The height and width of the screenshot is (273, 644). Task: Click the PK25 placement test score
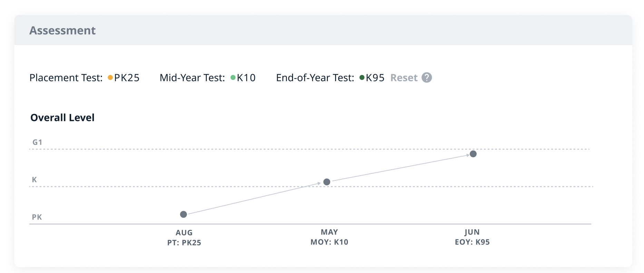(x=127, y=78)
